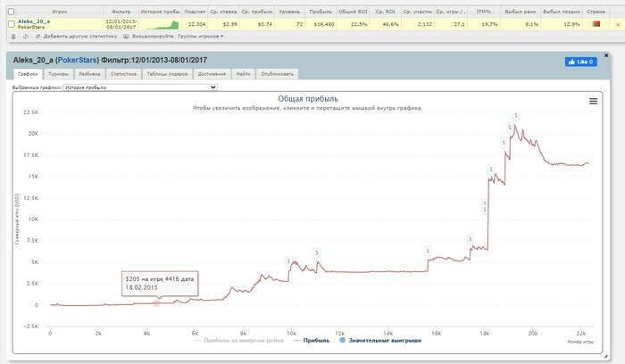Toggle the 'Прибыль' series in the legend
Screen dimensions: 625x364
pos(312,341)
